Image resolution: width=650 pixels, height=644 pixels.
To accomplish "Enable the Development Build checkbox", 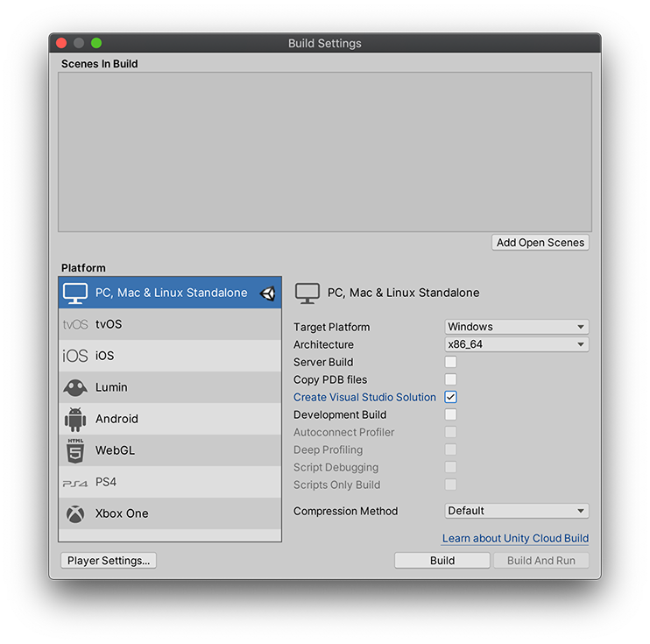I will coord(450,414).
